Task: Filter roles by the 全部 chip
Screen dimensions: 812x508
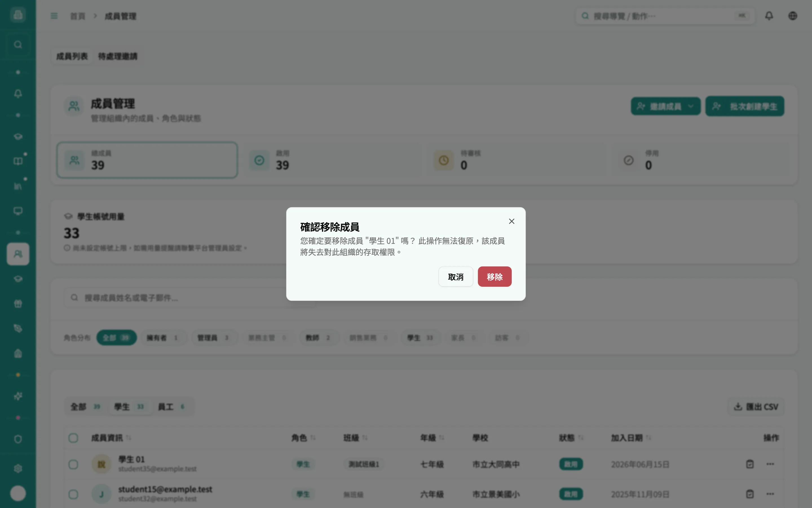Action: pyautogui.click(x=116, y=338)
